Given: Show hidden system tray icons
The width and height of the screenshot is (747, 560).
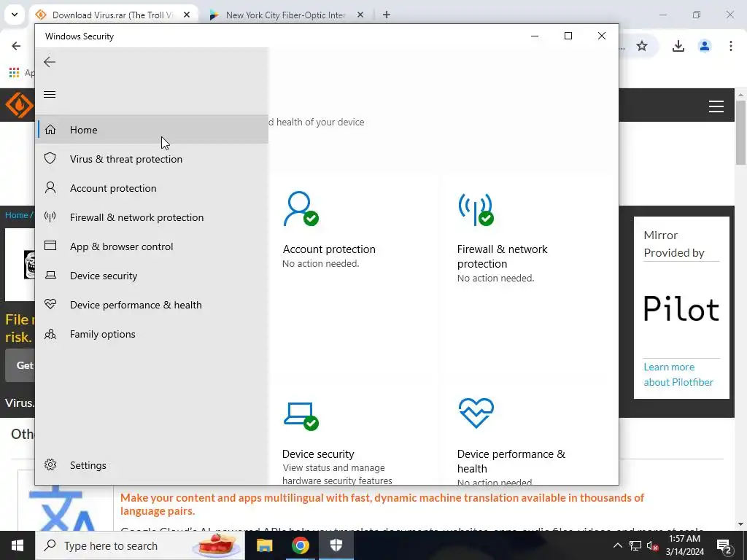Looking at the screenshot, I should tap(617, 545).
